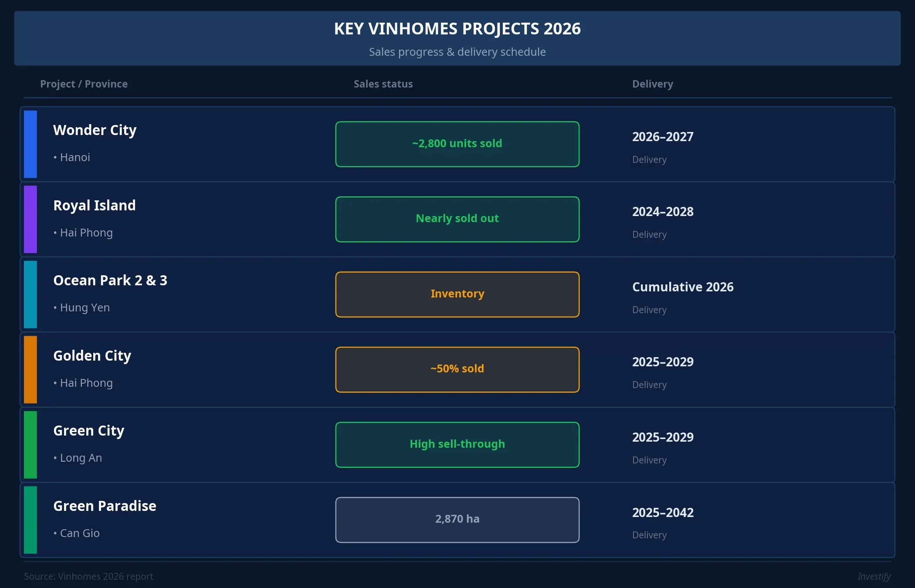Click the '~2,800 units sold' status badge
The width and height of the screenshot is (915, 588).
click(457, 144)
